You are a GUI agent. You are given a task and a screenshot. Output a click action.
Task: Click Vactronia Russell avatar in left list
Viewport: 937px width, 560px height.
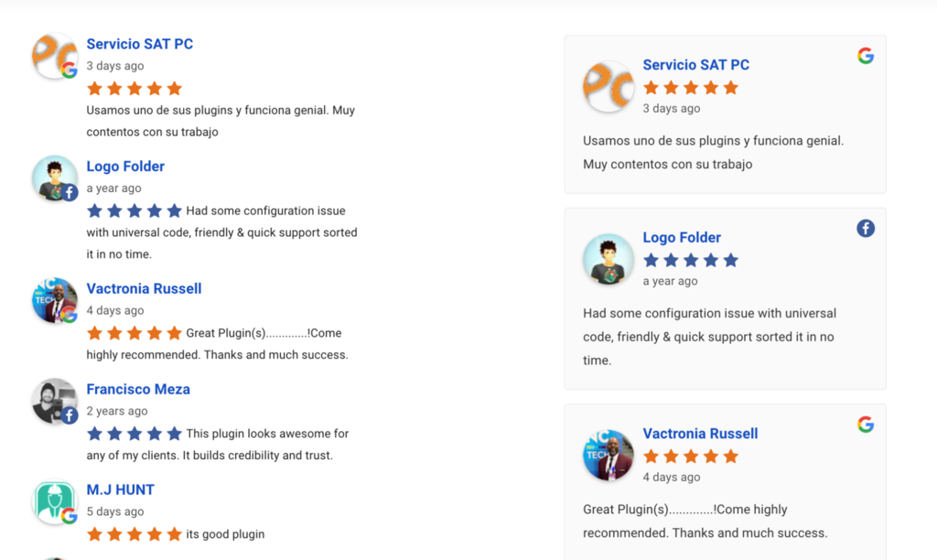[x=54, y=300]
